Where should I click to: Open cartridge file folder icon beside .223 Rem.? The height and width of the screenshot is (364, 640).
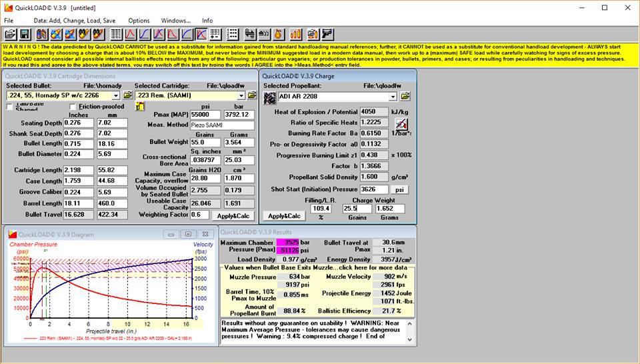point(252,95)
